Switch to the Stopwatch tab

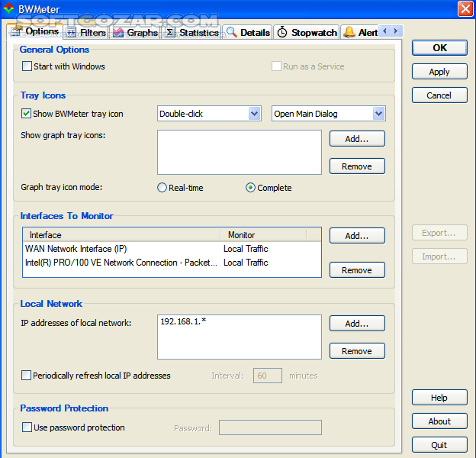tap(307, 32)
